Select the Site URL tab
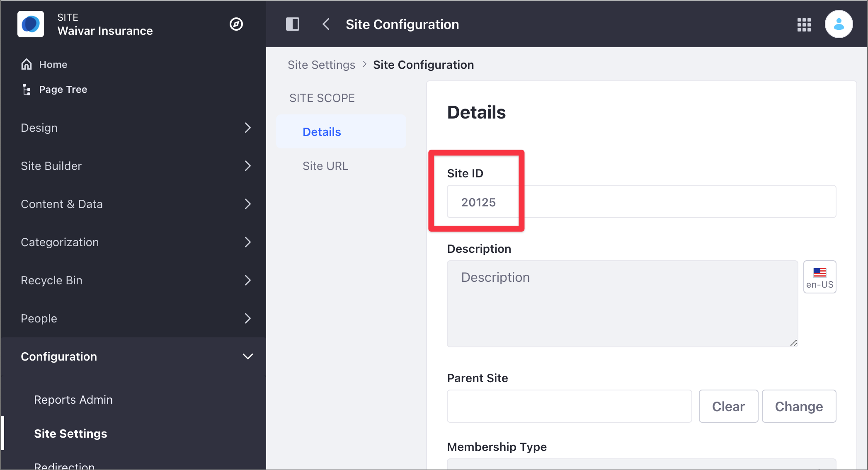 (325, 165)
